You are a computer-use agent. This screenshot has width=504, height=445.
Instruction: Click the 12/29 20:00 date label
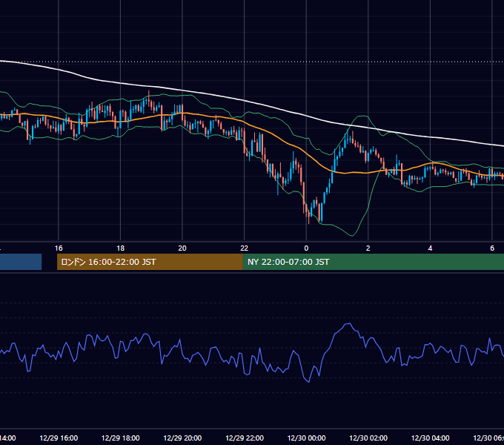point(182,438)
